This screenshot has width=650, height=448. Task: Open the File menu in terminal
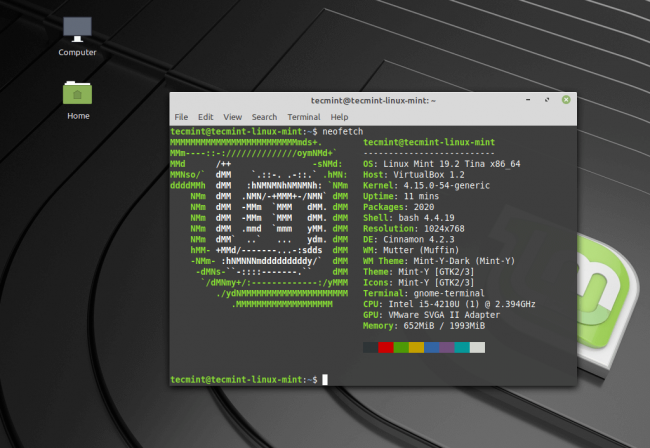181,117
